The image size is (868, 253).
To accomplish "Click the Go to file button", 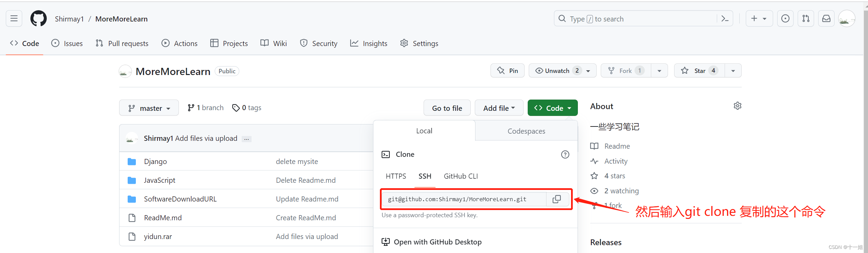I will pos(447,108).
